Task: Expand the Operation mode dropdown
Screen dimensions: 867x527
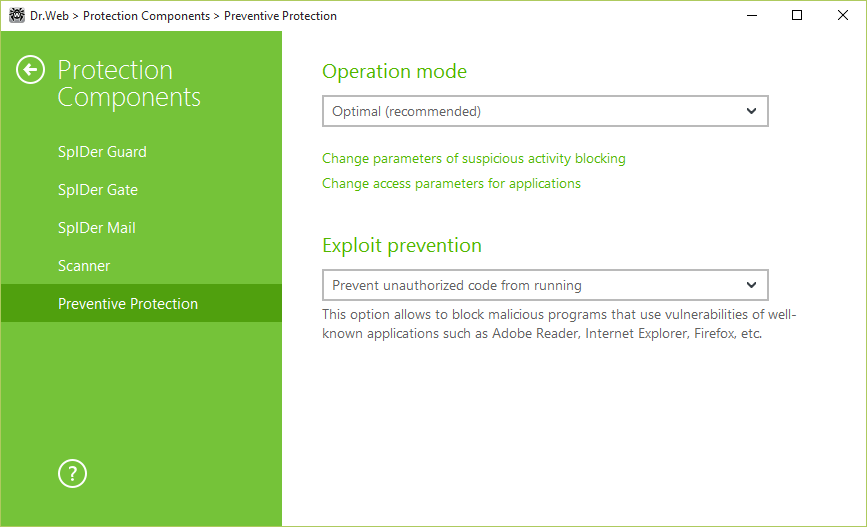Action: click(x=544, y=111)
